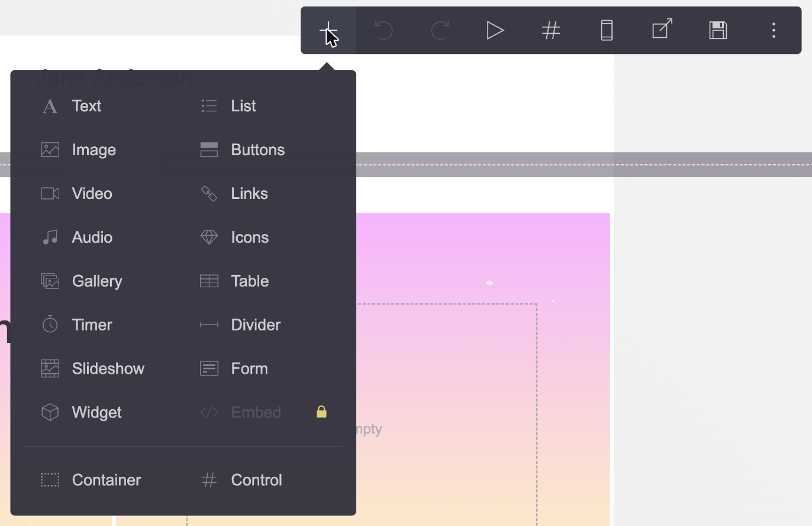The height and width of the screenshot is (526, 812).
Task: Select the Slideshow filmstrip icon
Action: 50,368
